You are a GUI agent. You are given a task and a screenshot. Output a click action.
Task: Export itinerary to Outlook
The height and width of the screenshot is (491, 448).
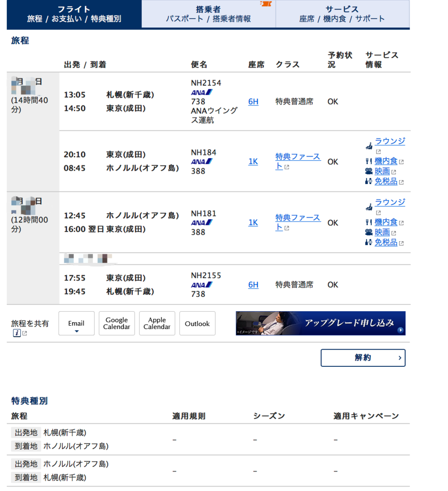point(197,323)
